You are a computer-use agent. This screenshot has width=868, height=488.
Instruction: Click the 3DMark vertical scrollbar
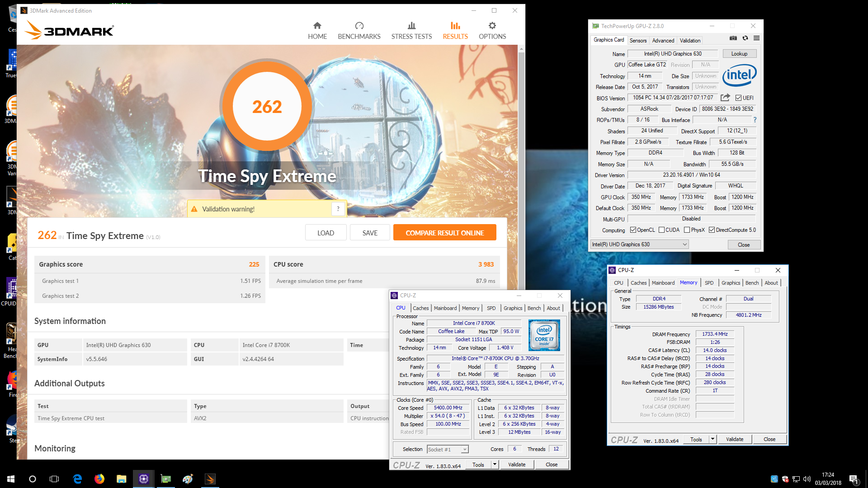[x=521, y=253]
